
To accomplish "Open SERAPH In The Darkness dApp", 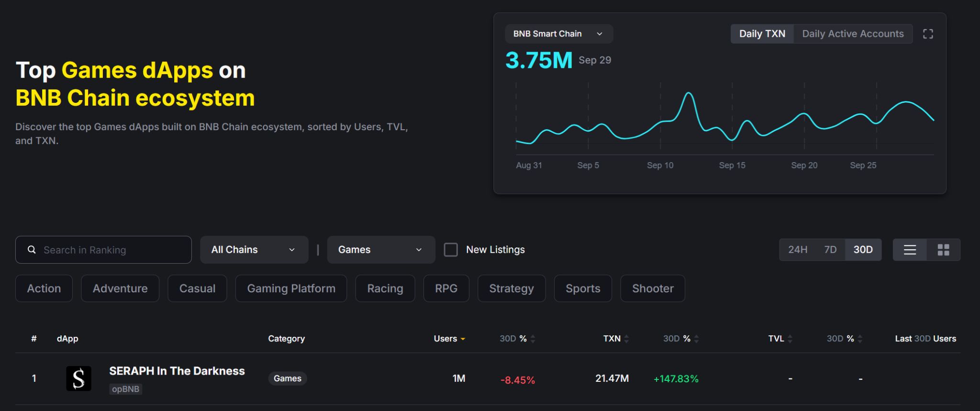I will tap(177, 371).
